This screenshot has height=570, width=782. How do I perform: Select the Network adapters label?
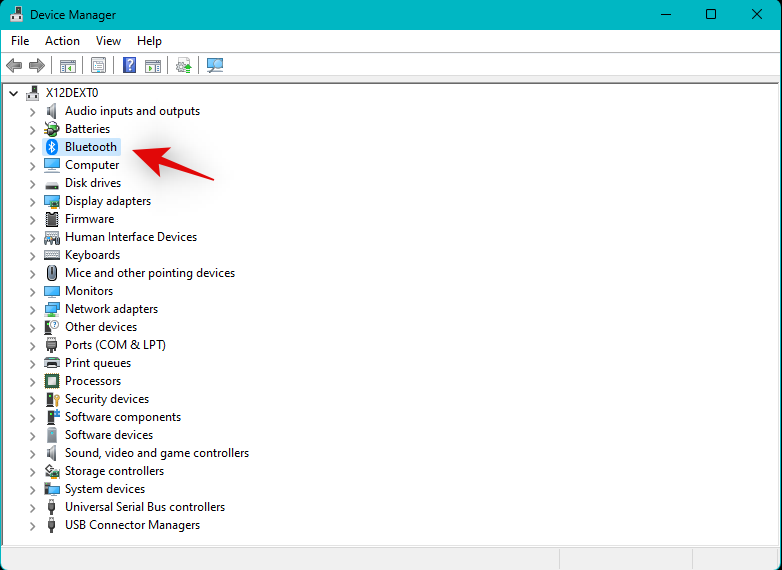111,309
